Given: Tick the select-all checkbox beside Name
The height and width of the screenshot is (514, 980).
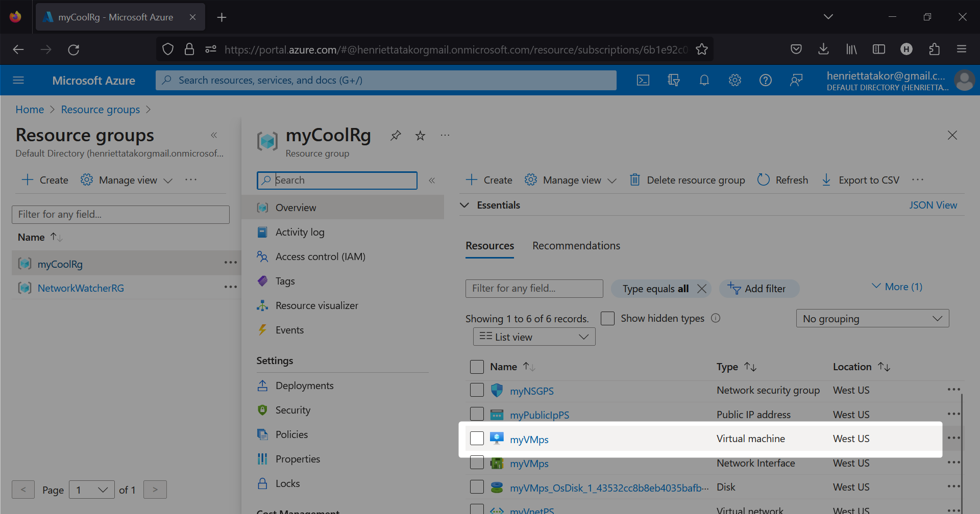Looking at the screenshot, I should (477, 367).
